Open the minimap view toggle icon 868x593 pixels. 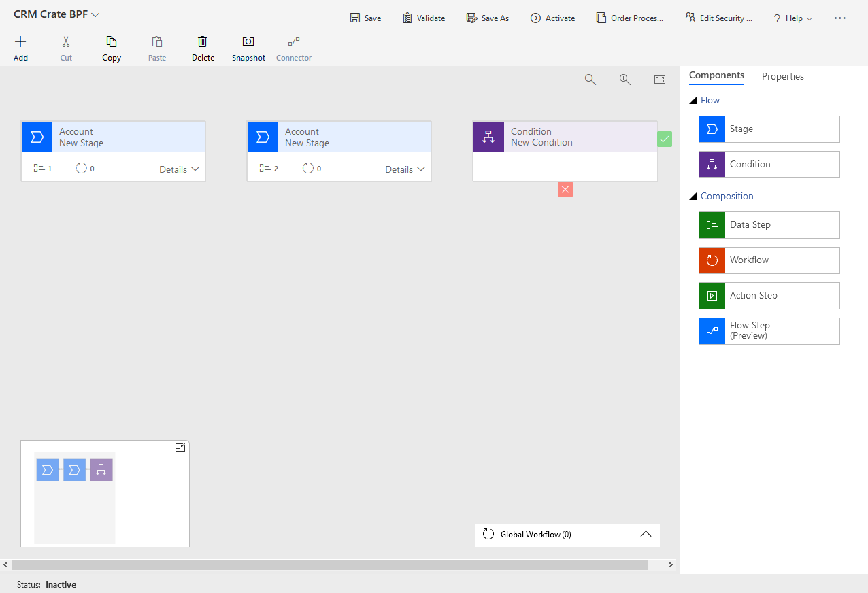180,447
